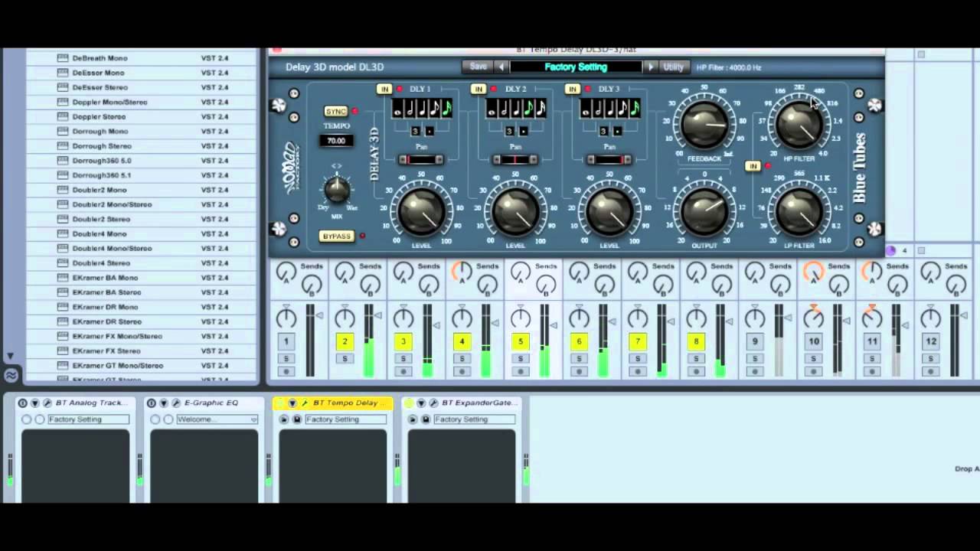The height and width of the screenshot is (551, 980).
Task: Select whole note in DLY 2
Action: click(492, 109)
